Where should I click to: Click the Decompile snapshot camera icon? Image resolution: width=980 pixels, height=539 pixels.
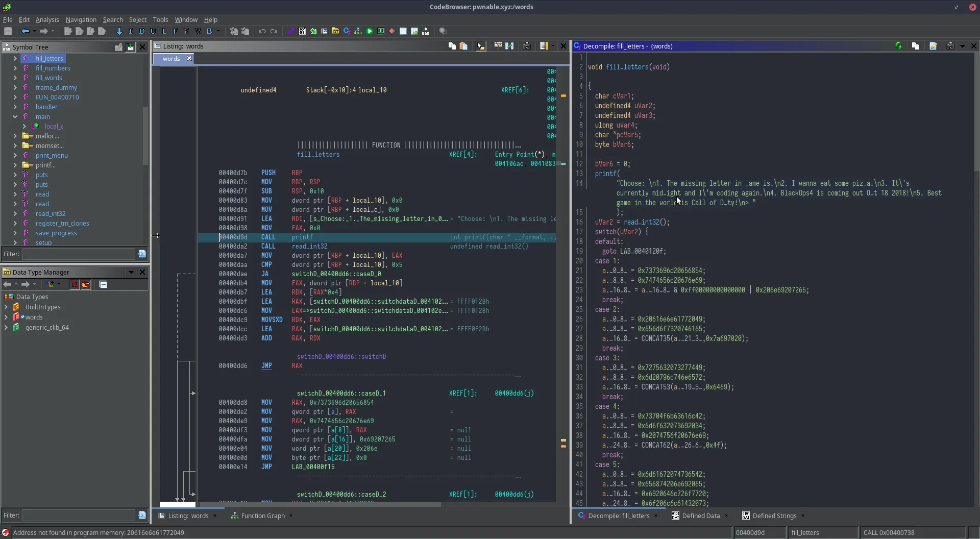pos(950,46)
